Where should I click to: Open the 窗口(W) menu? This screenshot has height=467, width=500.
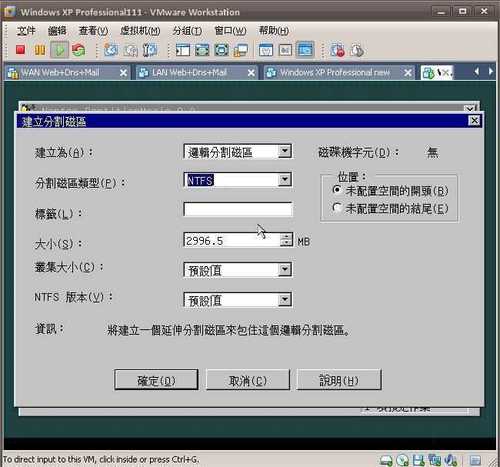[231, 31]
